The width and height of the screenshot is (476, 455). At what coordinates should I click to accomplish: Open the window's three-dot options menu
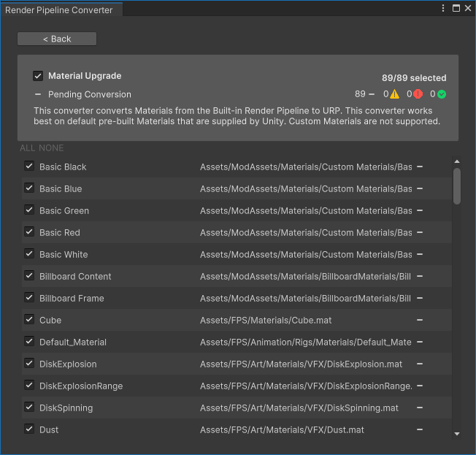443,8
